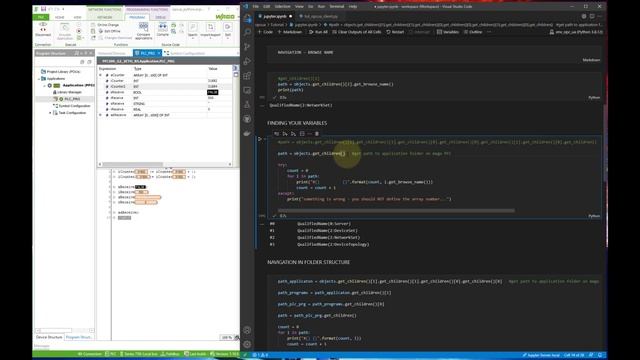The height and width of the screenshot is (360, 640).
Task: Open Accounts icon in VS Code activity bar
Action: 247,330
